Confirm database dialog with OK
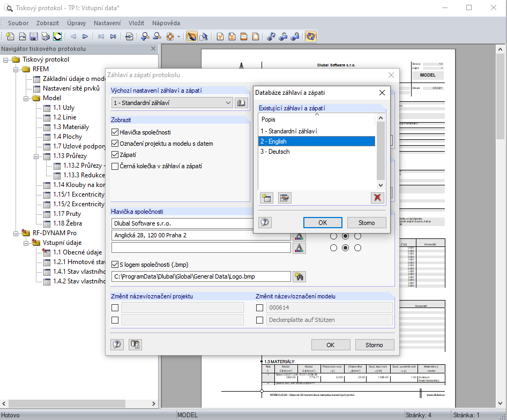 click(323, 222)
